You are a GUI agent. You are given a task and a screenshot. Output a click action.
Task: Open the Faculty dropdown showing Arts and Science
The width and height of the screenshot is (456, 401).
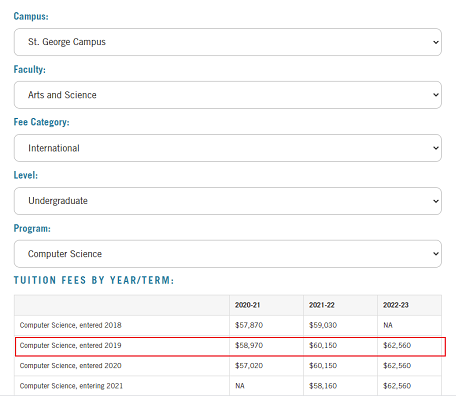[228, 95]
